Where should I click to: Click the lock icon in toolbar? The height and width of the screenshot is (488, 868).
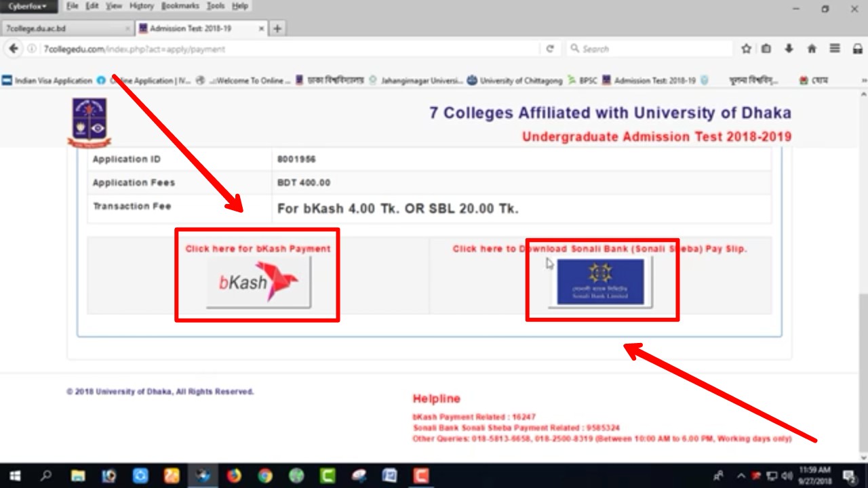point(858,49)
